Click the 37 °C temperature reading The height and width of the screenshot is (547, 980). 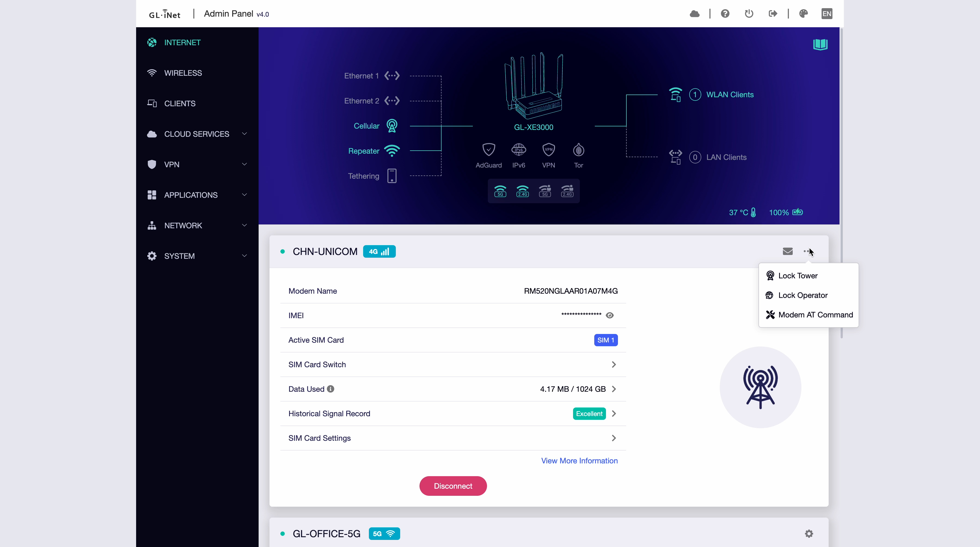pos(742,212)
